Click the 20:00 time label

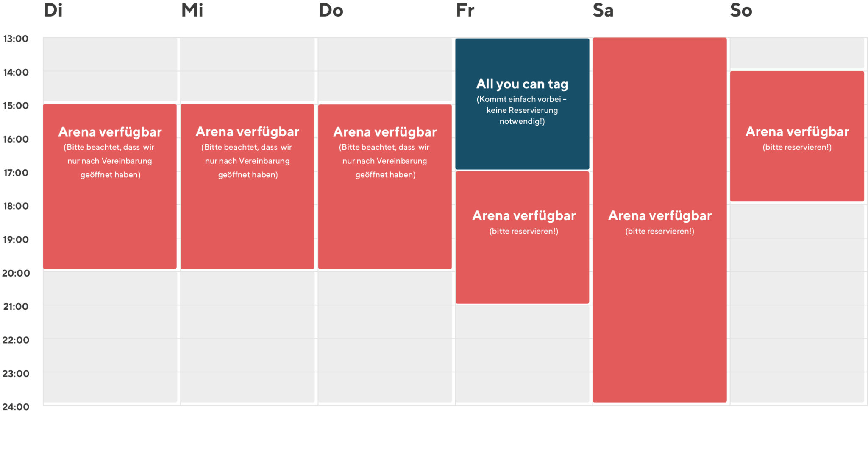pos(16,273)
